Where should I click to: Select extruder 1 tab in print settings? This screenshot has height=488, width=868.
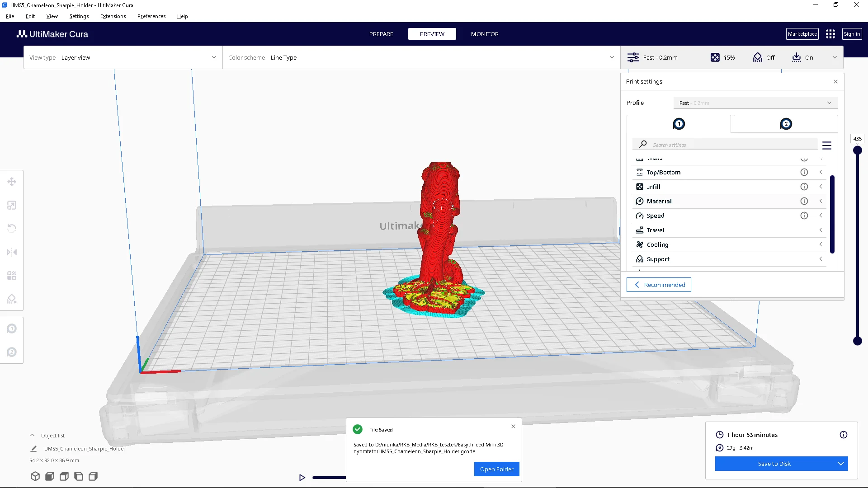coord(679,124)
